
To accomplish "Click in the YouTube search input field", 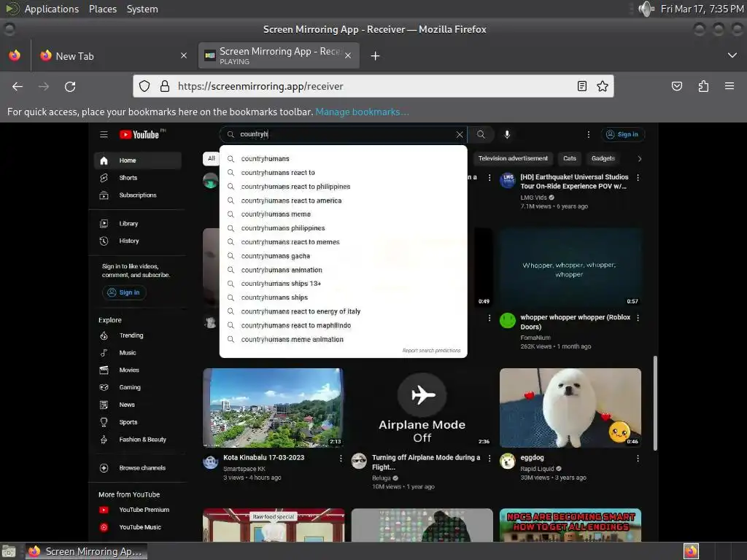I will click(344, 135).
